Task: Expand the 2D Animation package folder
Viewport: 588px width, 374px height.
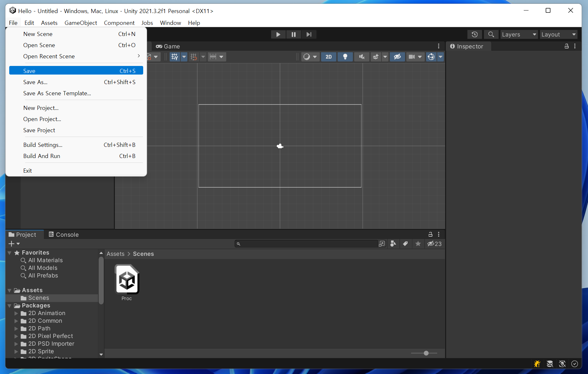Action: click(16, 313)
